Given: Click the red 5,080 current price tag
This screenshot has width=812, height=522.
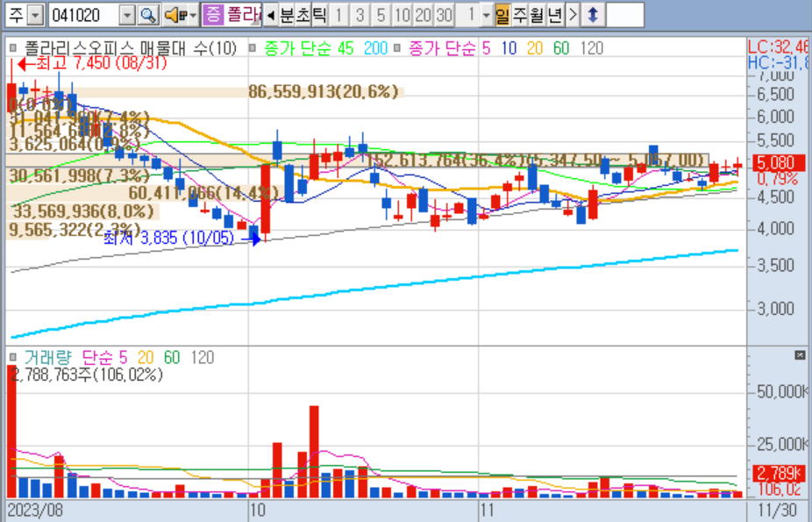Looking at the screenshot, I should click(780, 163).
